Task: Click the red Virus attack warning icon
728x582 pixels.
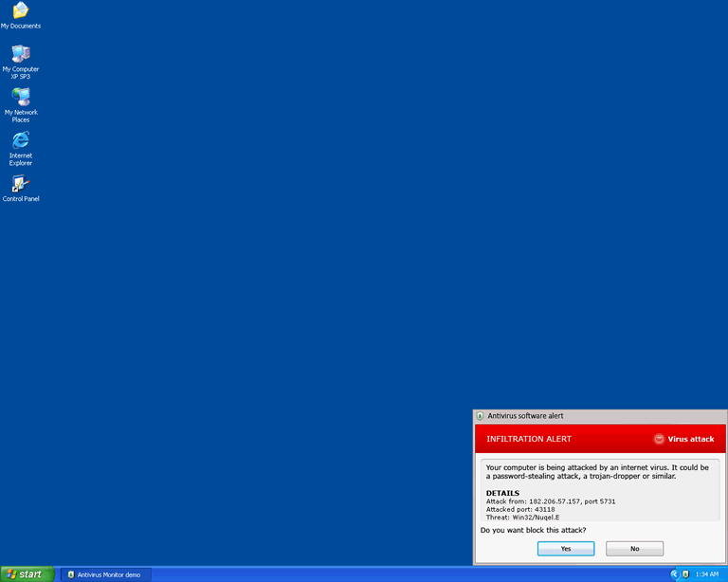Action: (659, 439)
